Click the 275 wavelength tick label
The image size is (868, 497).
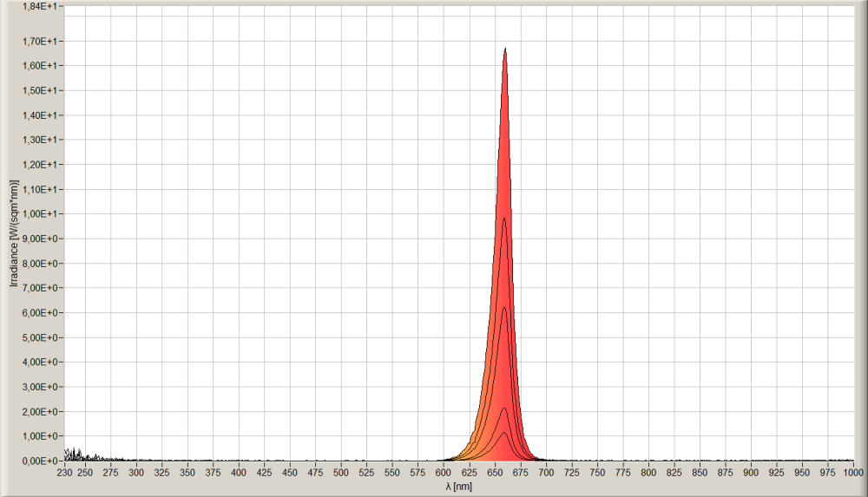click(x=110, y=473)
